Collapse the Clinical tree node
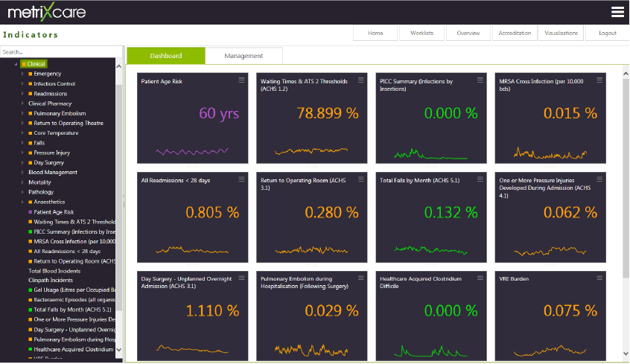Viewport: 630px width, 364px height. tap(16, 64)
